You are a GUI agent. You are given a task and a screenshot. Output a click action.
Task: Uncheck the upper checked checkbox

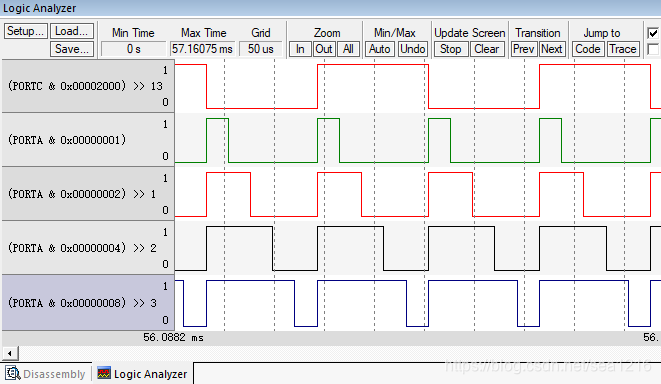point(653,33)
